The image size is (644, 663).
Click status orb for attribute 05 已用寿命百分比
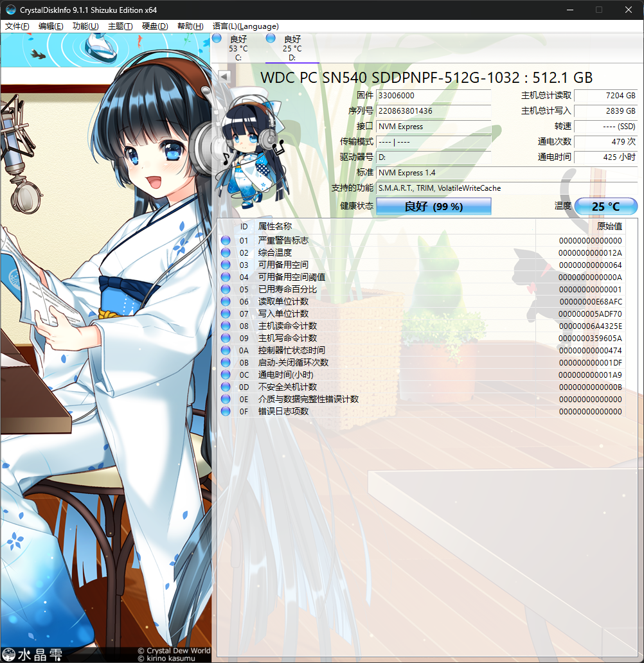coord(226,290)
